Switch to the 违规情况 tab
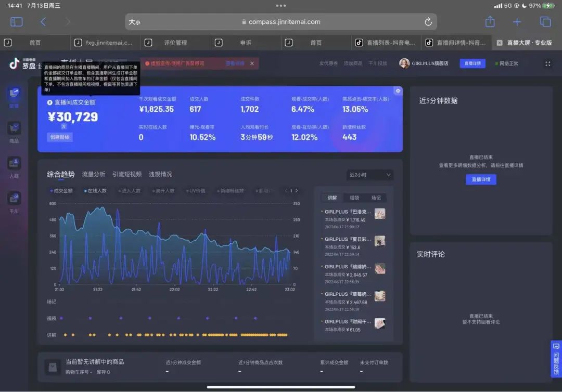 pyautogui.click(x=160, y=174)
